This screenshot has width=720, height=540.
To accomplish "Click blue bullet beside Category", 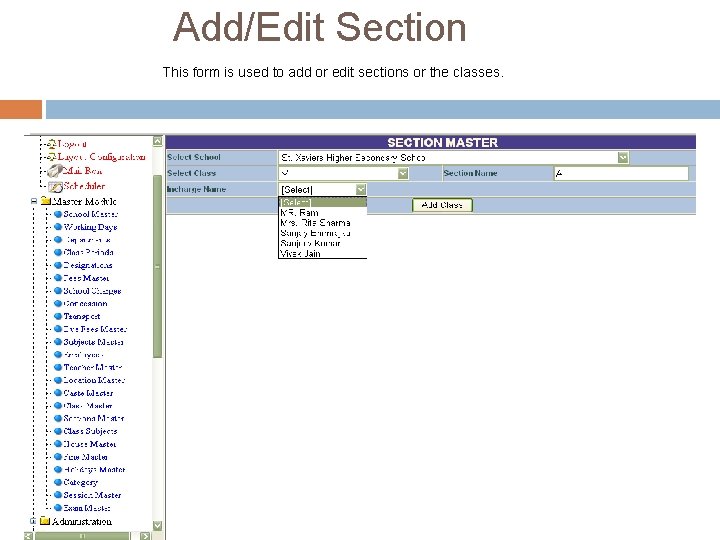I will click(58, 482).
